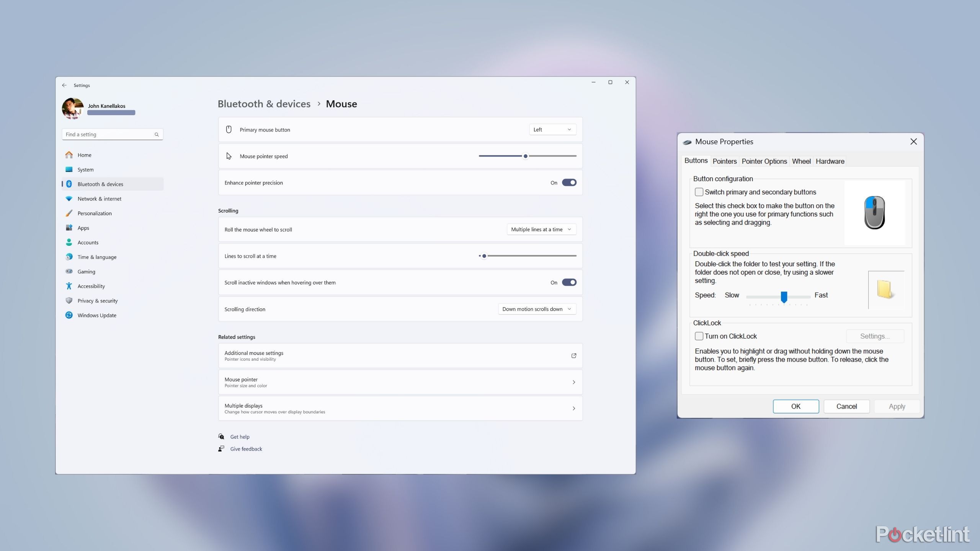Image resolution: width=980 pixels, height=551 pixels.
Task: Click the Accessibility sidebar icon
Action: (x=69, y=286)
